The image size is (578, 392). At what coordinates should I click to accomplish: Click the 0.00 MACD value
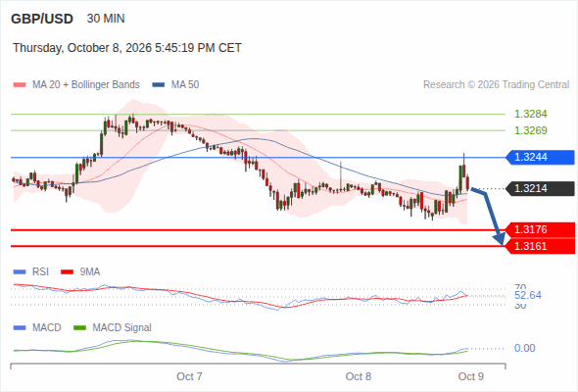(524, 348)
